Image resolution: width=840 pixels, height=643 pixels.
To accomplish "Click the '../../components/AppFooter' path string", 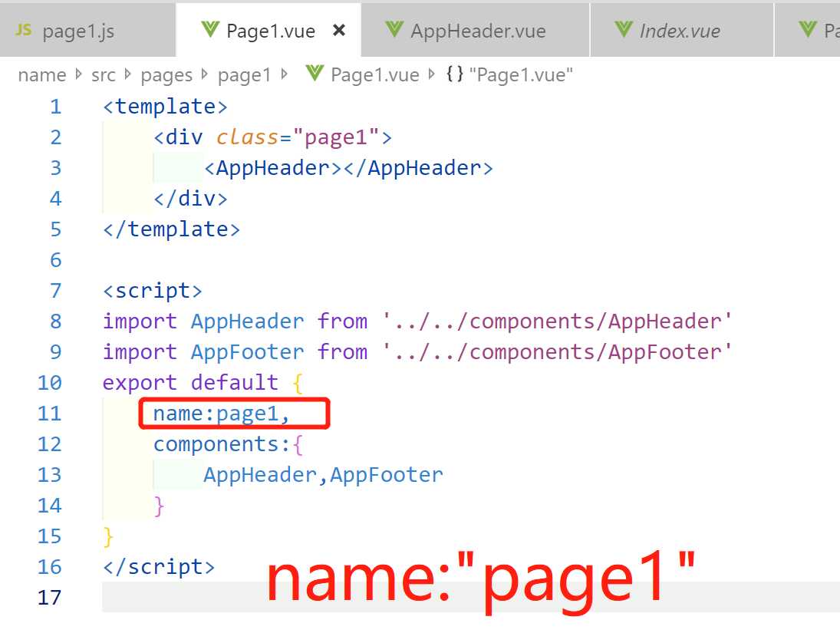I will pos(557,352).
